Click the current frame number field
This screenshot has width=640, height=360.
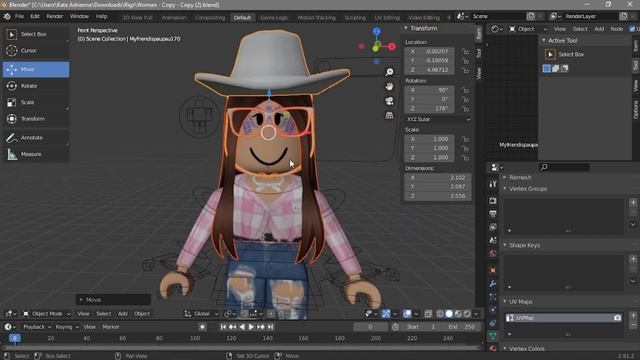[370, 327]
